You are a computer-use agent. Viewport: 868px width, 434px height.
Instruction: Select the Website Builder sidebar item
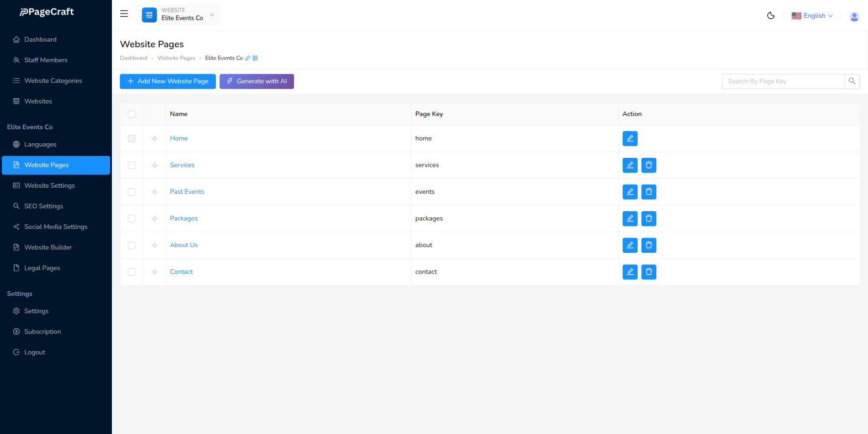48,247
